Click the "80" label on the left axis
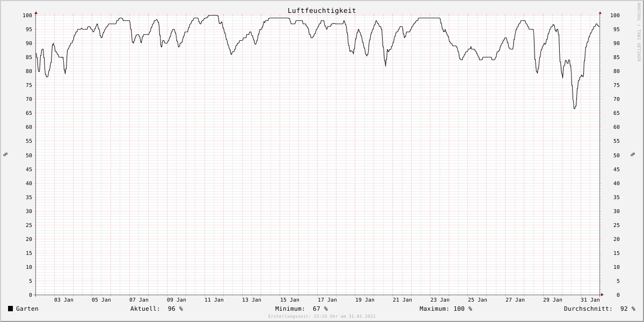The image size is (644, 322). 29,71
